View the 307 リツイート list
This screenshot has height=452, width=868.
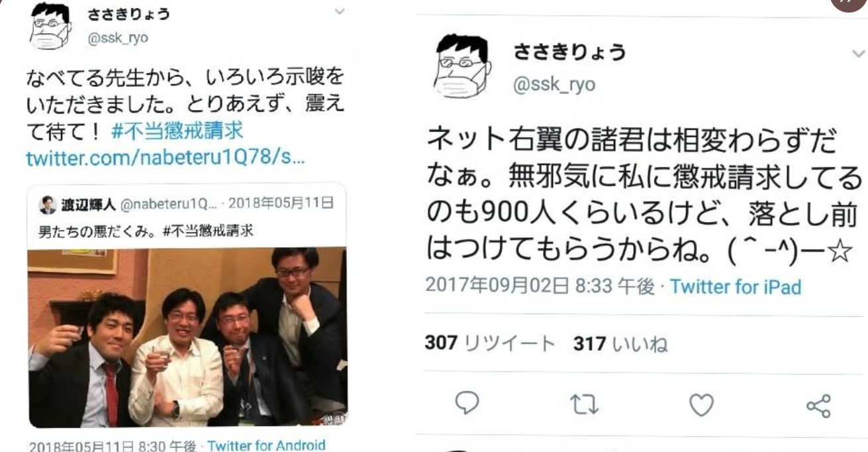[x=489, y=343]
